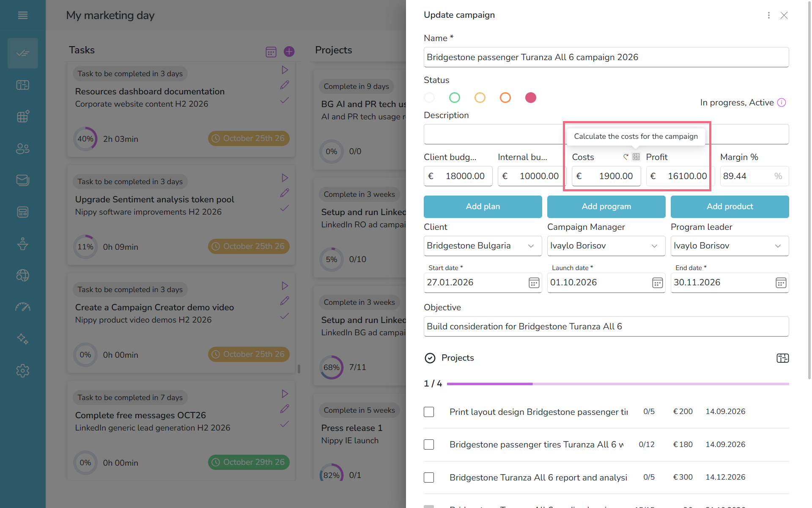Expand the Campaign Manager dropdown

click(x=606, y=246)
